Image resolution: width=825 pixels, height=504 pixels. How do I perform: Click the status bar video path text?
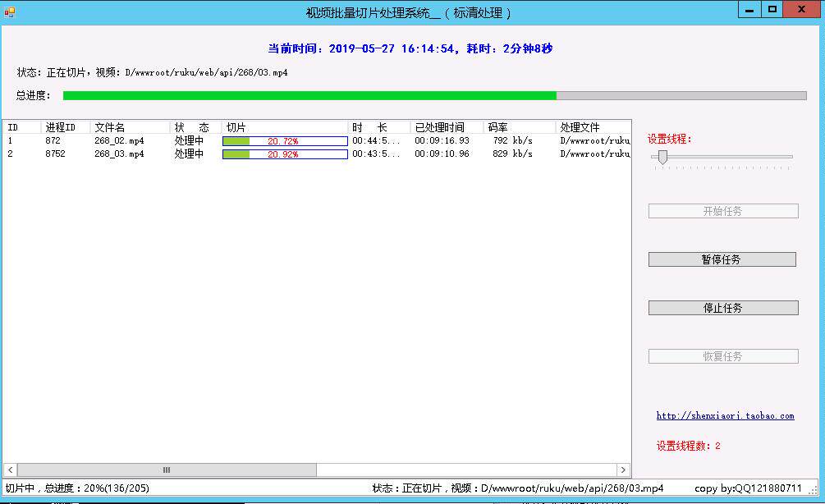pos(518,488)
